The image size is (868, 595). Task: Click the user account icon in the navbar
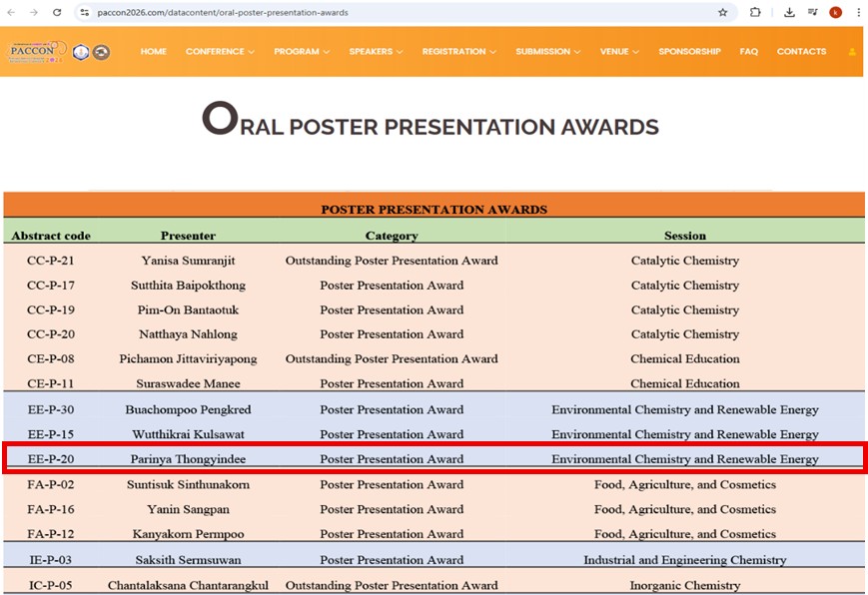(852, 52)
